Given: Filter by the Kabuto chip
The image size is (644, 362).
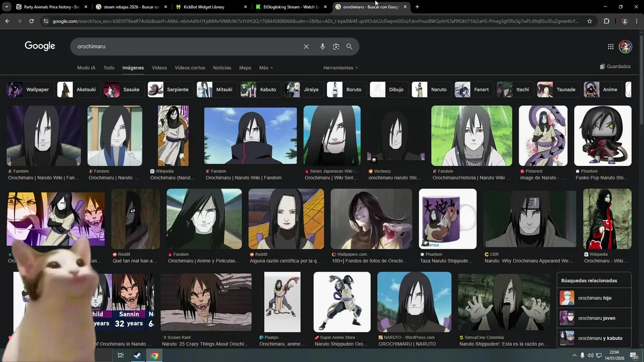Looking at the screenshot, I should tap(261, 89).
